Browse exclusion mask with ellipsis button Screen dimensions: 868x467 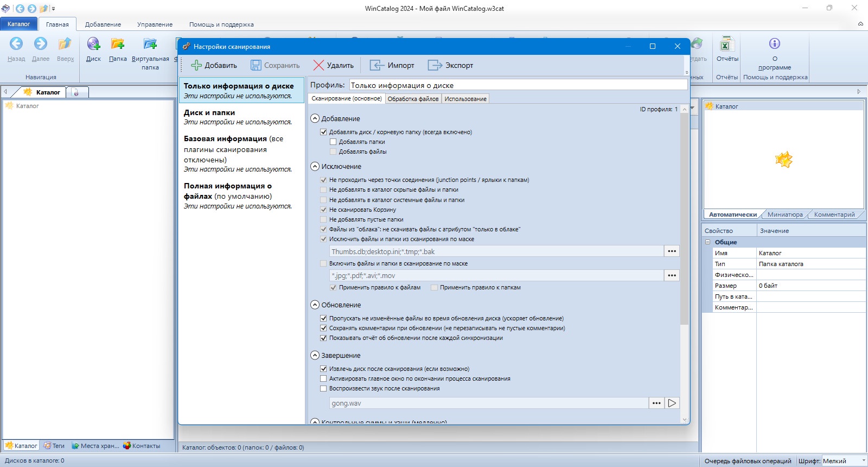(x=672, y=251)
